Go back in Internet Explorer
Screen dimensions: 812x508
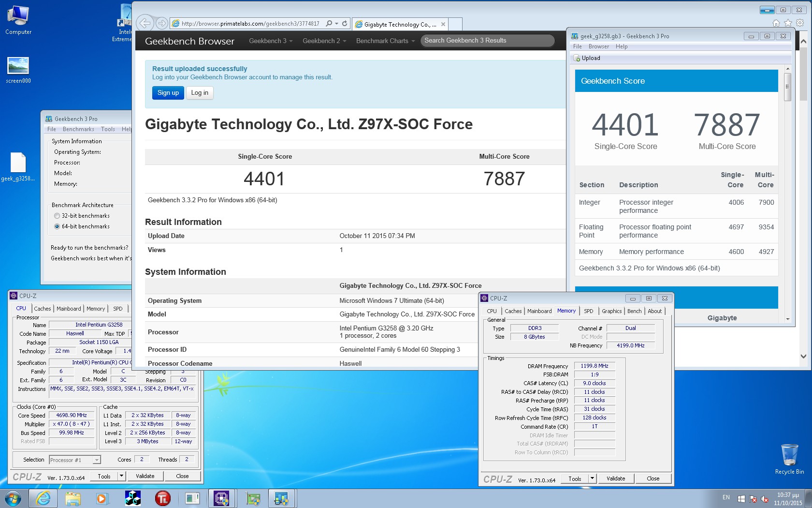tap(145, 23)
